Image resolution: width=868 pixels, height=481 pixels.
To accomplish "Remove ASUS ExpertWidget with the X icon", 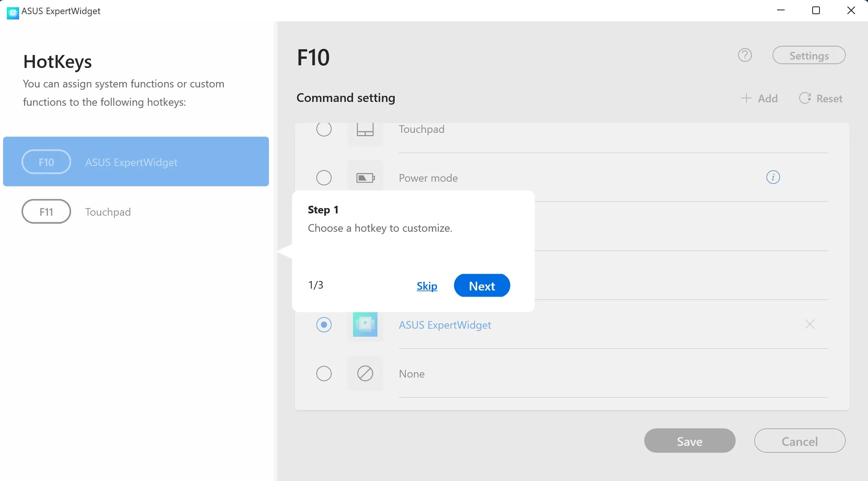I will click(x=810, y=324).
